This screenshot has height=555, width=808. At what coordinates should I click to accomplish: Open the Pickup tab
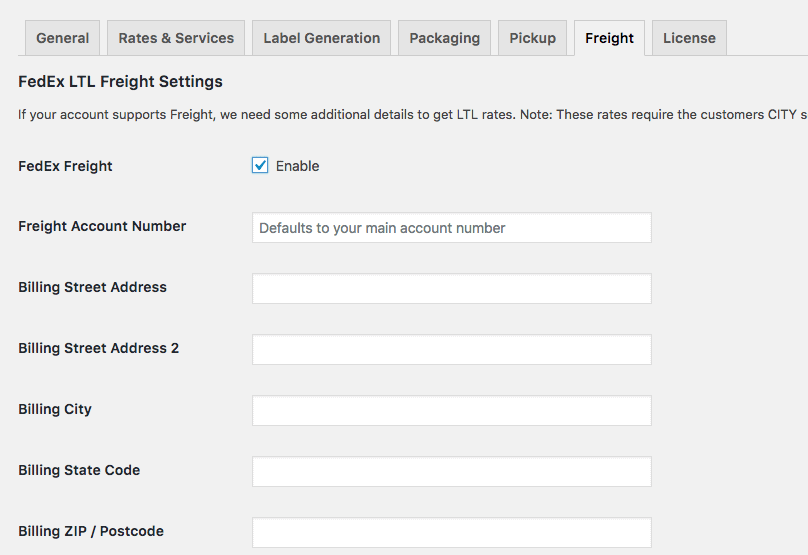point(532,38)
